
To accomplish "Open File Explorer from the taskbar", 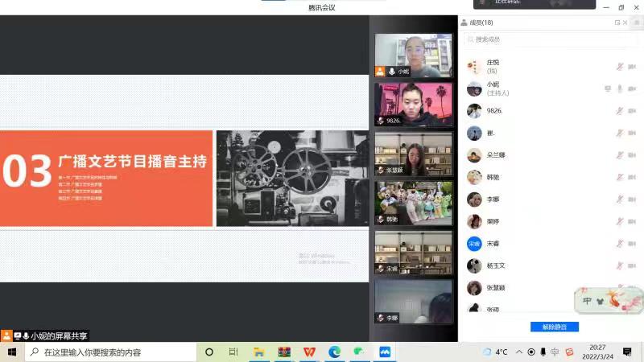I will [x=259, y=352].
